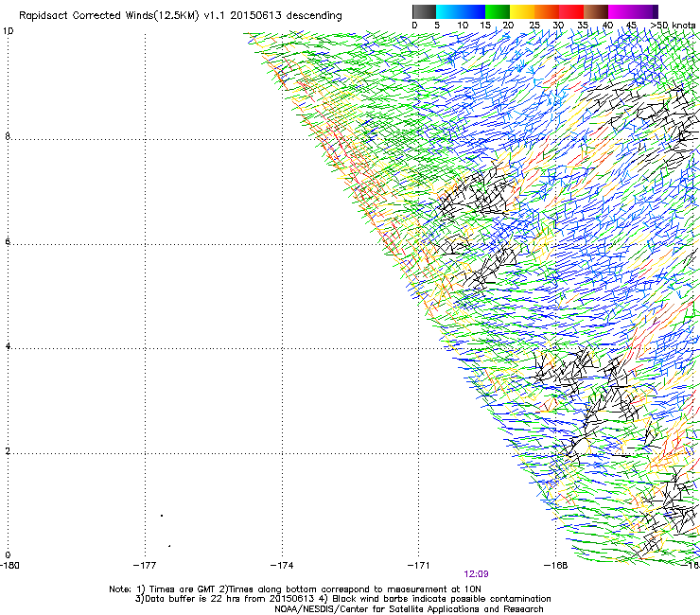This screenshot has width=700, height=615.
Task: Click the latitude label '4'
Action: tap(8, 346)
